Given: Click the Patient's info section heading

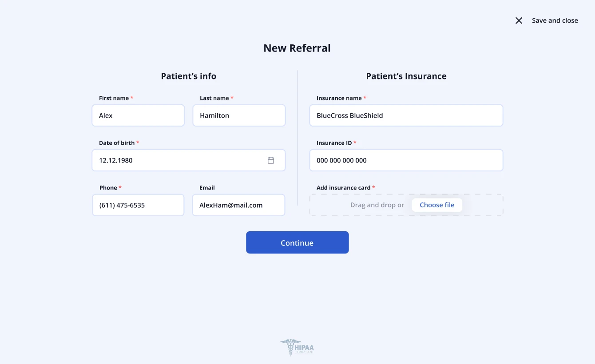Looking at the screenshot, I should (188, 76).
